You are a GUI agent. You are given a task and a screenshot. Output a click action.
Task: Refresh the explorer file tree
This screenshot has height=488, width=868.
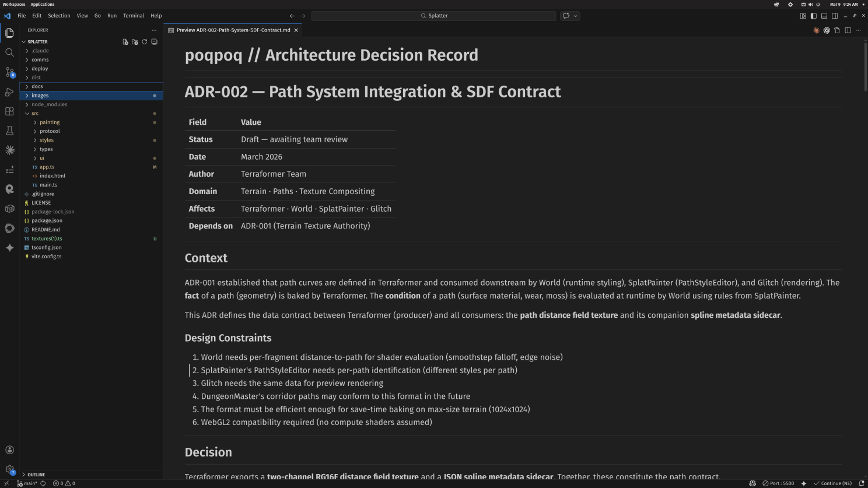145,42
